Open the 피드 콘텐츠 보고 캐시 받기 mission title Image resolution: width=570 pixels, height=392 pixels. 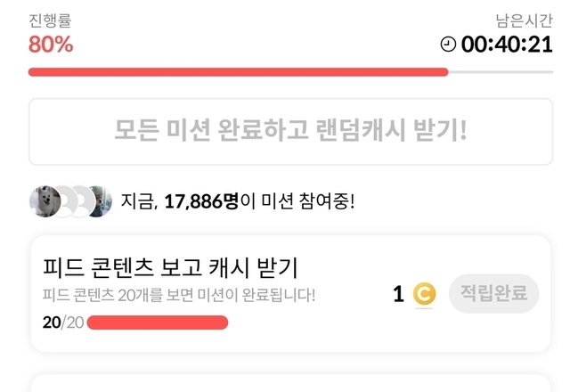point(169,266)
